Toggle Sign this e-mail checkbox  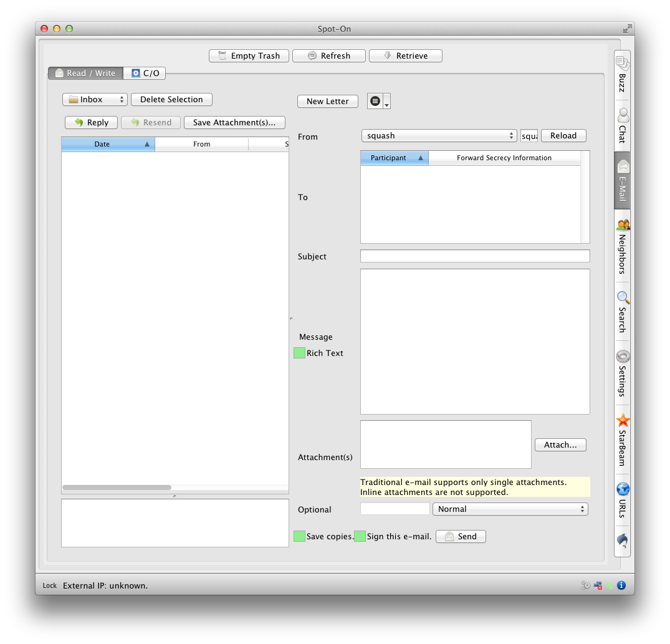tap(360, 536)
